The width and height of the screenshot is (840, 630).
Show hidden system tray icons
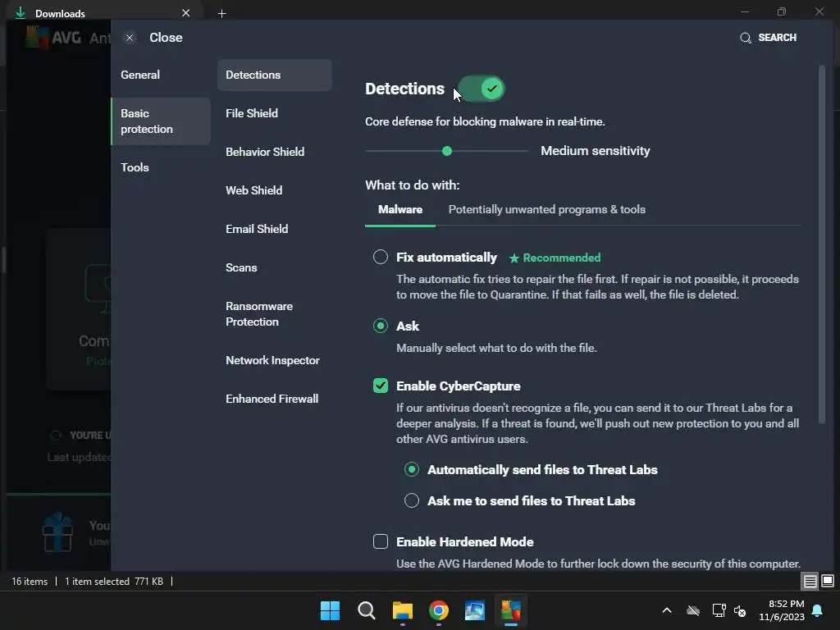click(667, 610)
